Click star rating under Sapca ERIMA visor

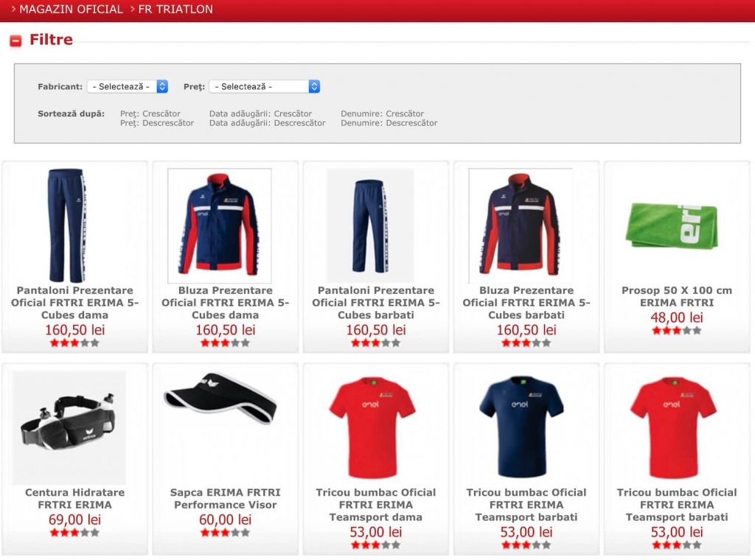(225, 532)
